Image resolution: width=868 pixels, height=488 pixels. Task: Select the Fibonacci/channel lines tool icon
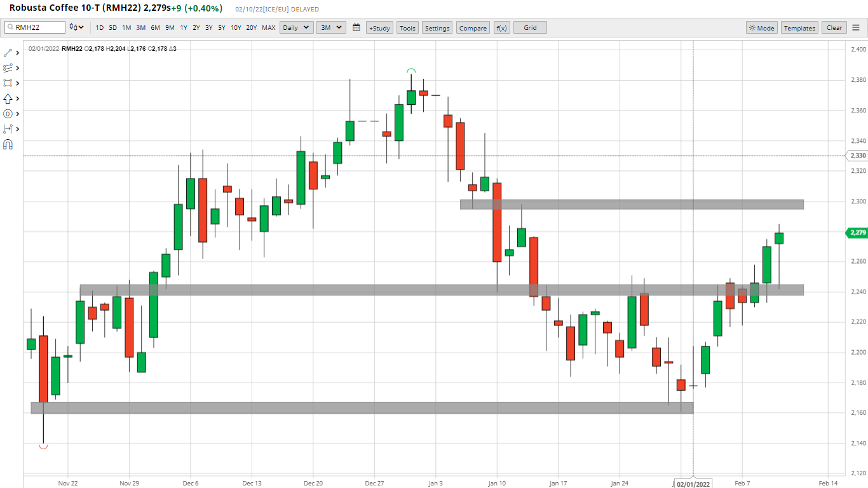8,68
